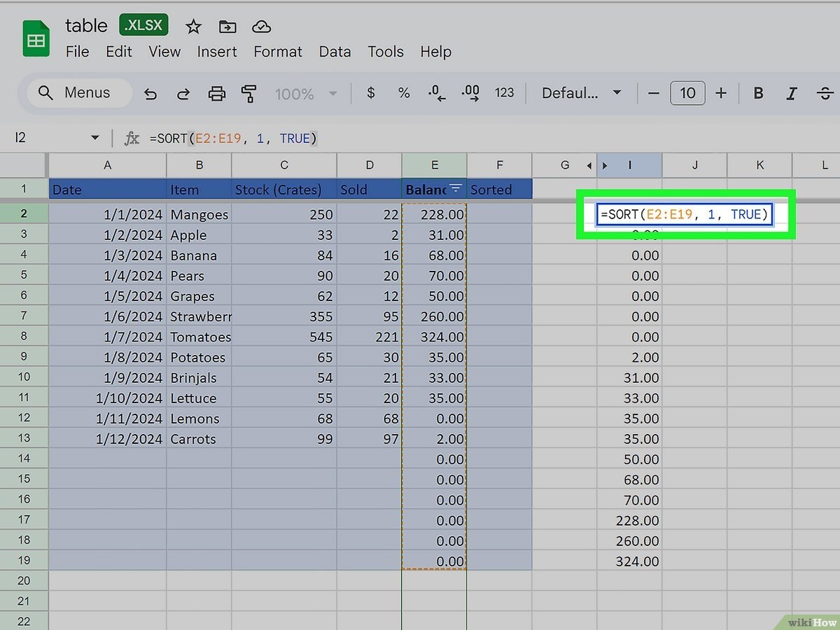Open the Data menu

pos(335,52)
